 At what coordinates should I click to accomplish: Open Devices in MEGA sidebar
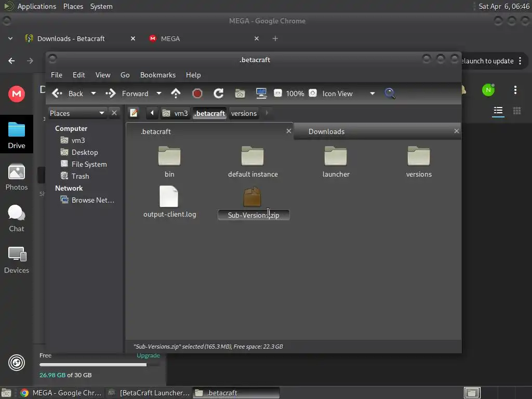point(17,260)
